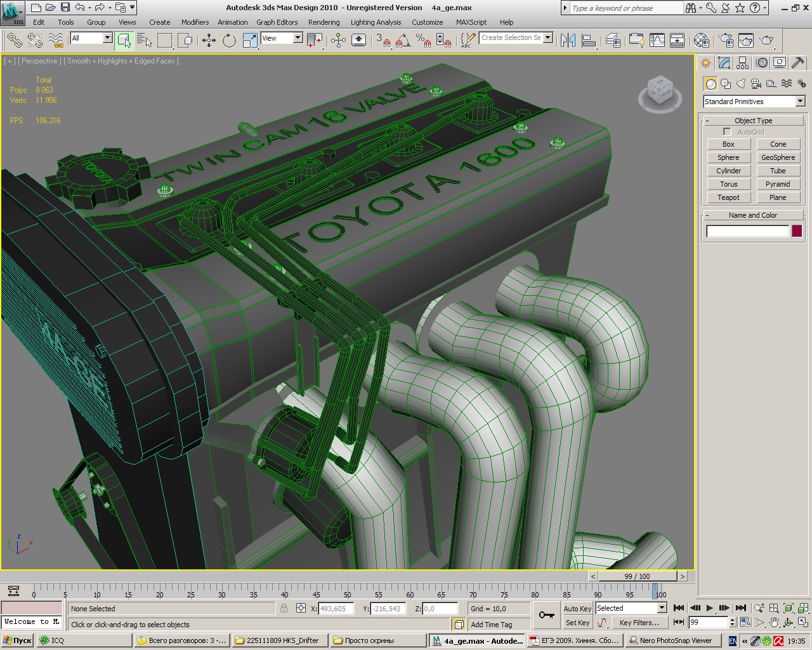The width and height of the screenshot is (812, 650).
Task: Click the Pyramid button
Action: 778,184
